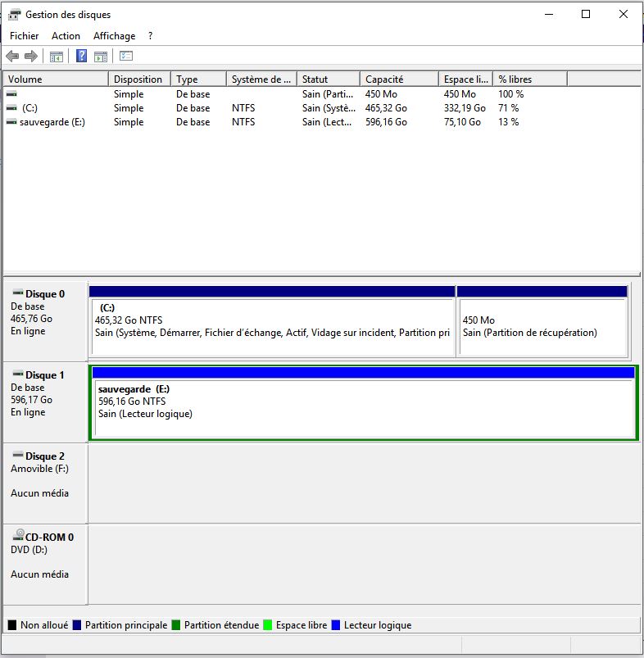Toggle the console tree pane icon
Screen dimensions: 644x658
pyautogui.click(x=57, y=57)
